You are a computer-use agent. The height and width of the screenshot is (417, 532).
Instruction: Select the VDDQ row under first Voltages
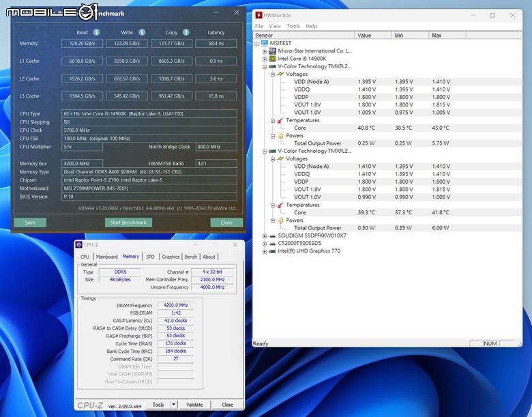pos(387,89)
